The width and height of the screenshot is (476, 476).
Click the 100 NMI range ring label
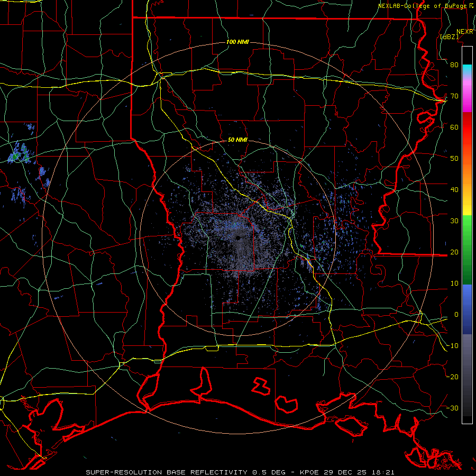[x=237, y=42]
